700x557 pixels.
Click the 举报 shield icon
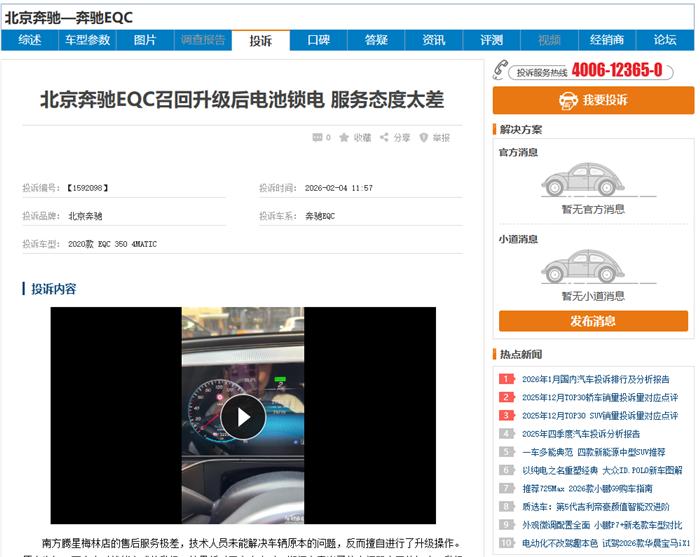[424, 138]
